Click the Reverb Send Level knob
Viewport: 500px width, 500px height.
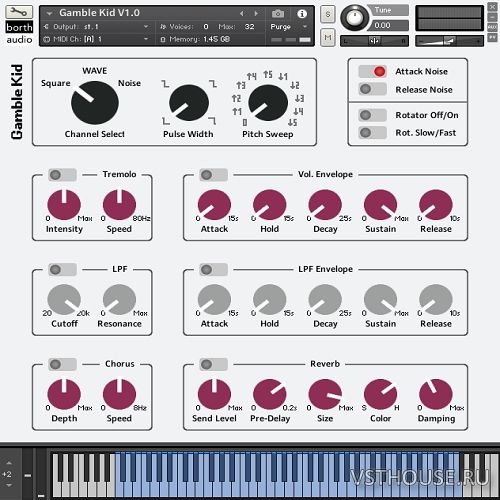[x=214, y=394]
